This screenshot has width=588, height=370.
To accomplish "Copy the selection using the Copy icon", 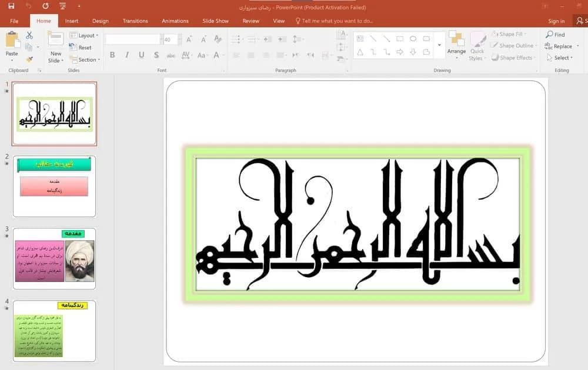I will 28,47.
